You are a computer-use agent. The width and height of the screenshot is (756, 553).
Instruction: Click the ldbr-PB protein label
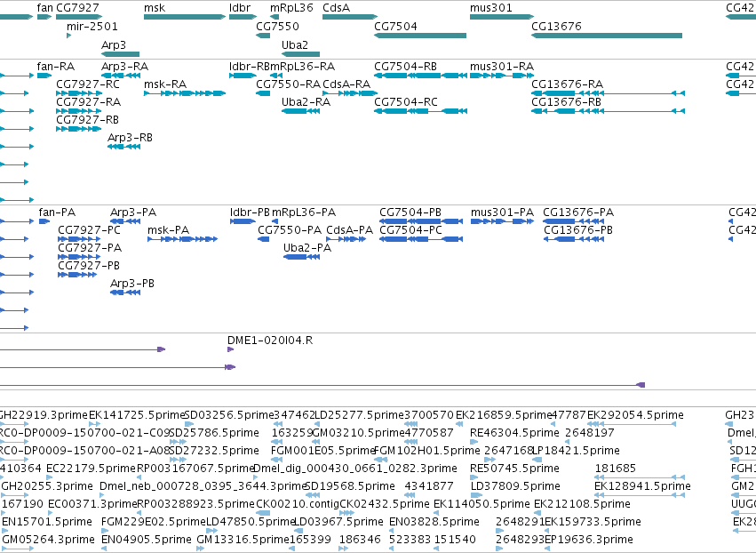pos(250,212)
